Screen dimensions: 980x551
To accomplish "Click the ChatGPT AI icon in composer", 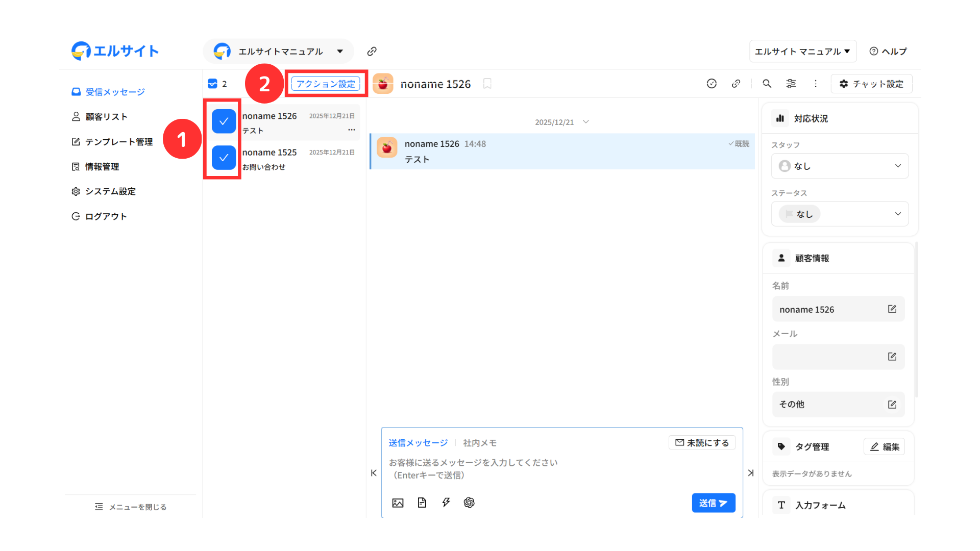I will [469, 503].
